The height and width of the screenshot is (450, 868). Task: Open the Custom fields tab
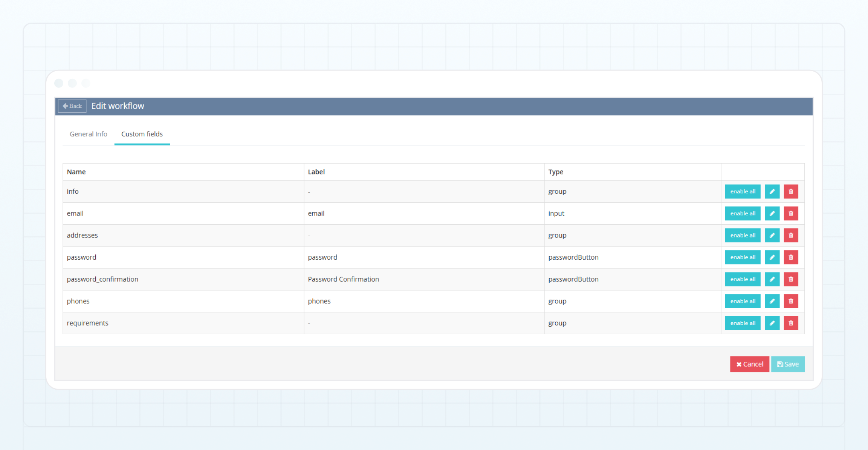(x=142, y=134)
